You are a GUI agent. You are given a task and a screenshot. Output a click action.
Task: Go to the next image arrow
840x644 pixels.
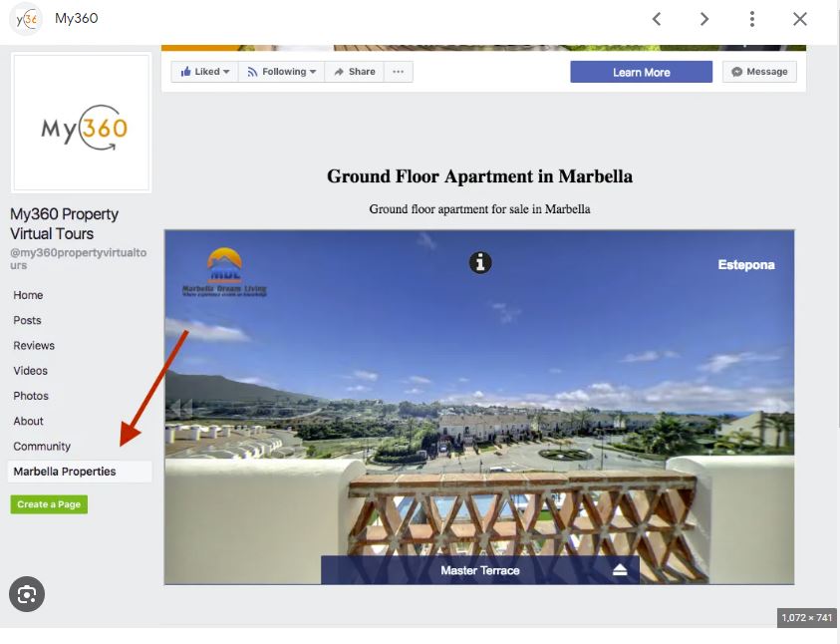click(x=704, y=19)
